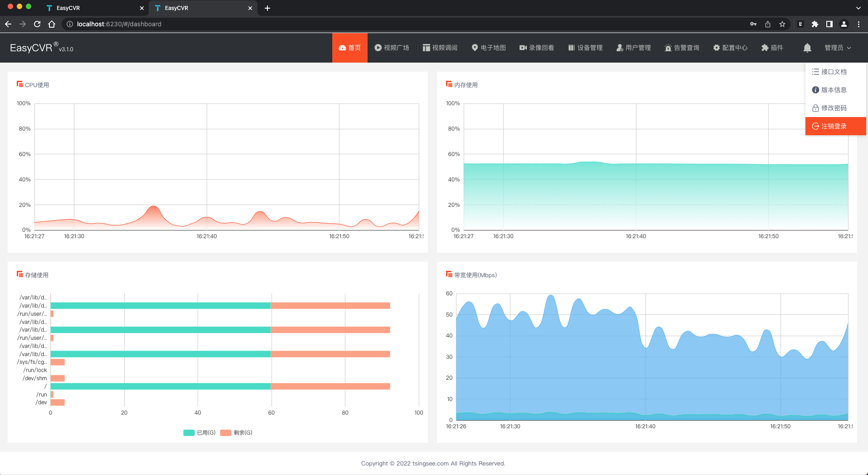Open the browser extensions puzzle icon
Viewport: 868px width, 475px height.
pos(815,24)
